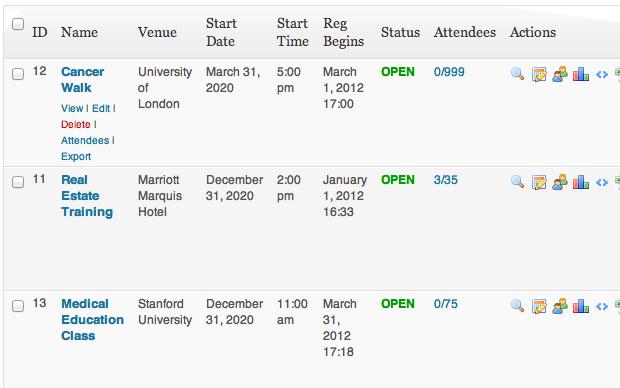Click attendees people icon for Cancer Walk row
Viewport: 620px width, 388px height.
tap(560, 74)
